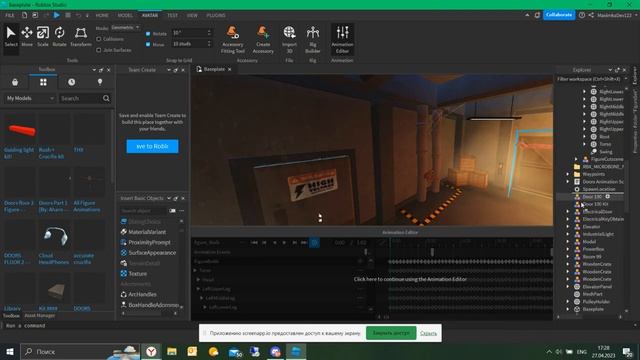
Task: Switch to the MODEL ribbon tab
Action: (x=125, y=15)
